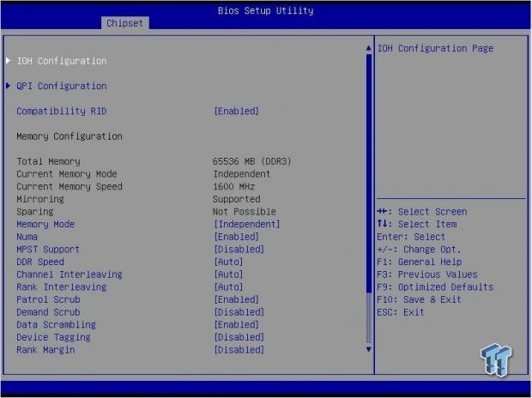Screen dimensions: 532x398
Task: Open the IOH Configuration submenu
Action: coord(62,61)
